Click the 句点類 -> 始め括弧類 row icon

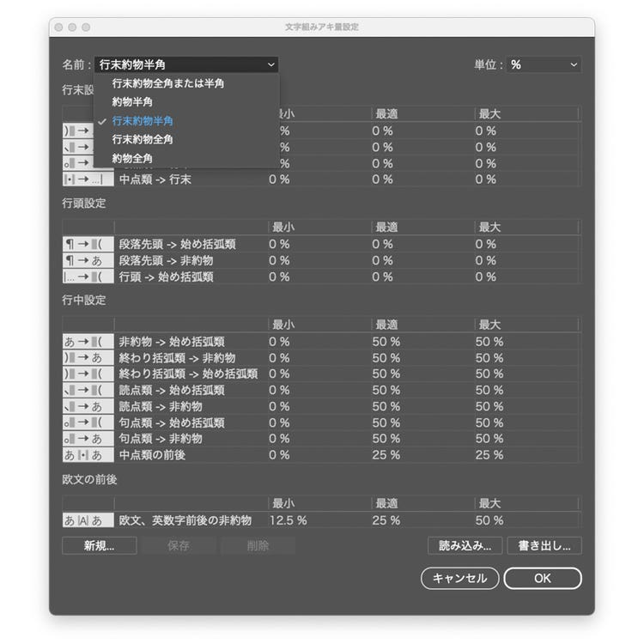pyautogui.click(x=88, y=422)
